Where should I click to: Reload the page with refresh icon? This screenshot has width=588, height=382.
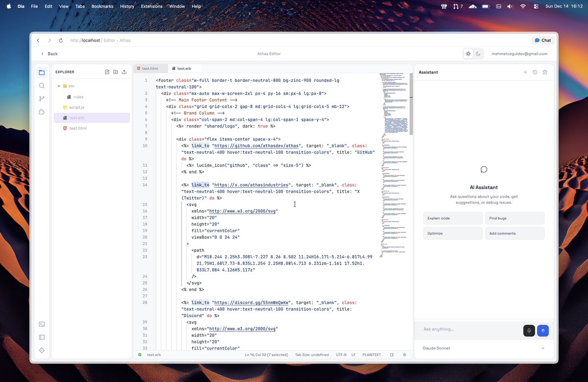pyautogui.click(x=60, y=40)
